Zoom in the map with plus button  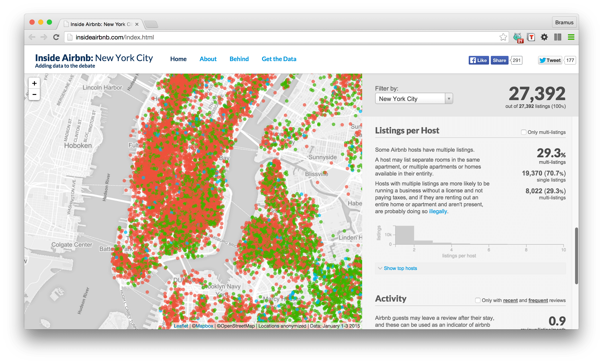(34, 83)
